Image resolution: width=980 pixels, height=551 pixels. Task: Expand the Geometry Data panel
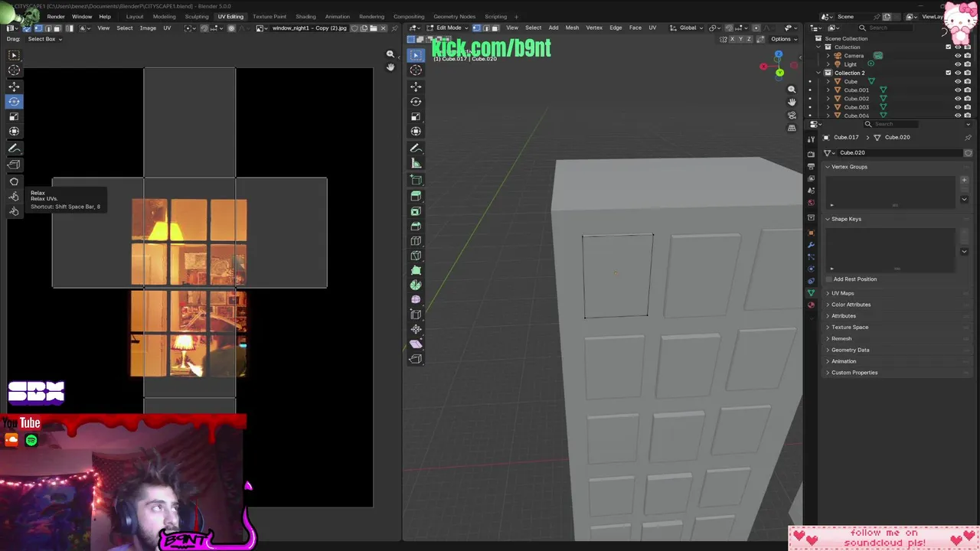(x=828, y=350)
